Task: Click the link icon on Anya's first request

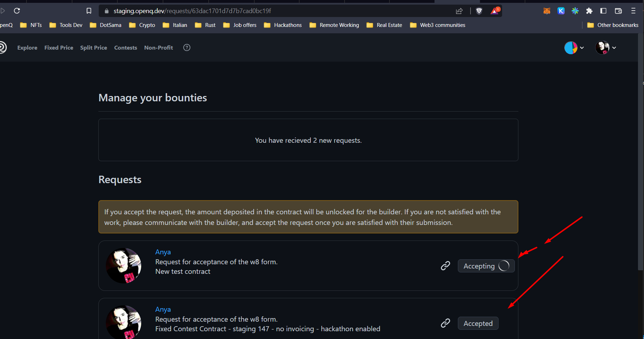Action: [445, 265]
